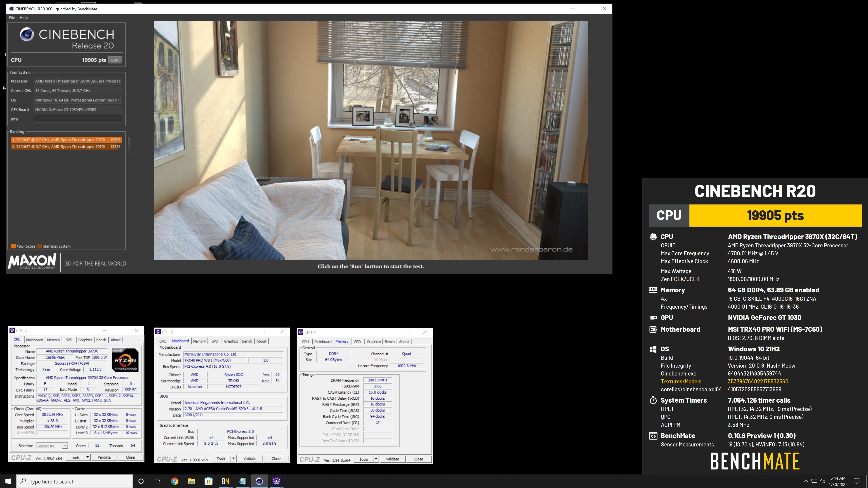Open the notification center icon
Image resolution: width=868 pixels, height=488 pixels.
point(856,481)
